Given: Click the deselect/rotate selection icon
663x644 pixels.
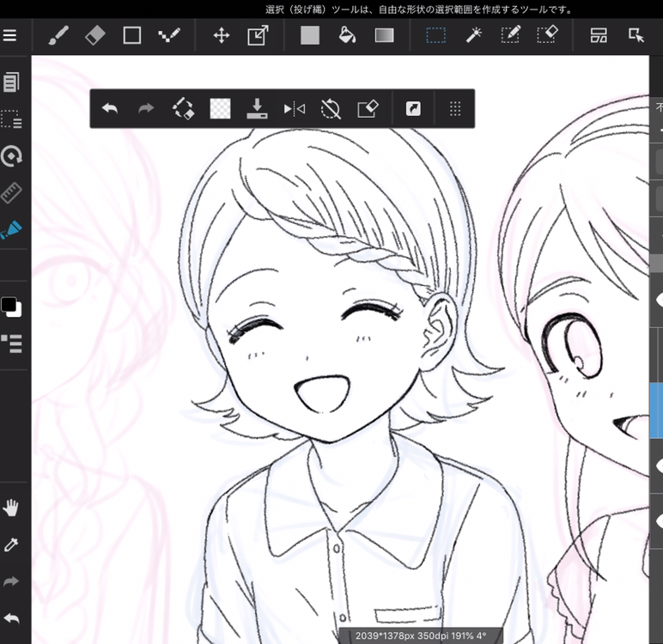Looking at the screenshot, I should [183, 109].
